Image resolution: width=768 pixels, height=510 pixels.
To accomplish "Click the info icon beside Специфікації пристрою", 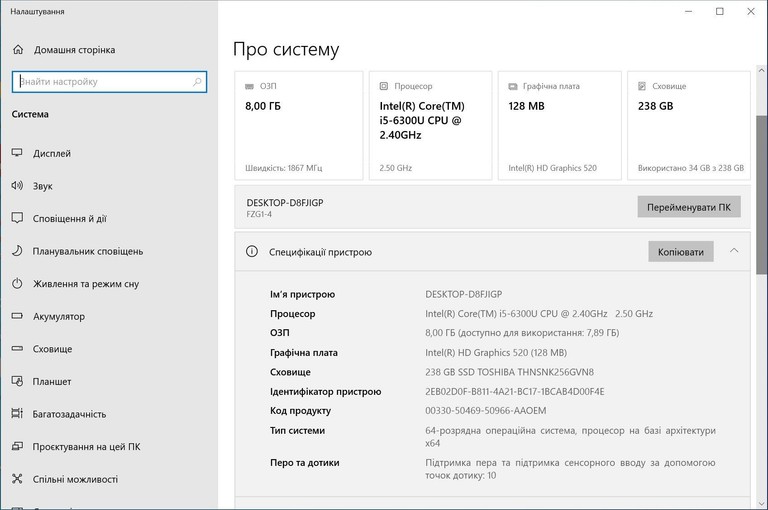I will point(252,252).
